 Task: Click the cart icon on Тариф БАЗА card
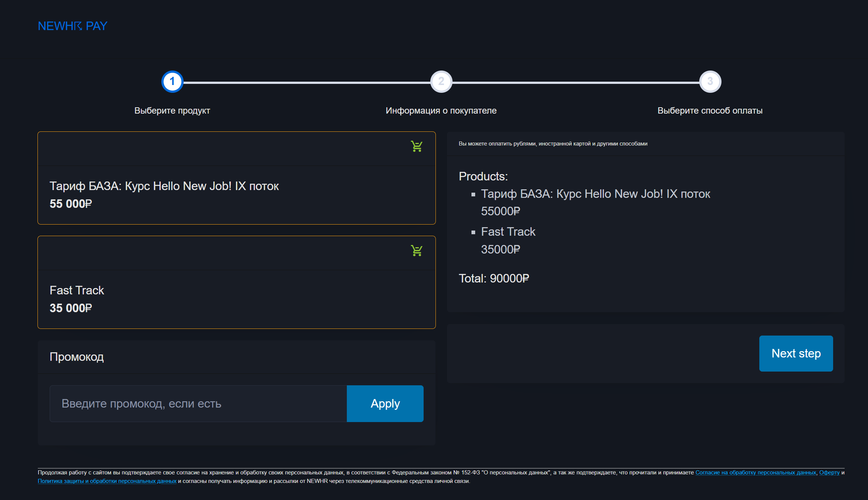tap(416, 146)
